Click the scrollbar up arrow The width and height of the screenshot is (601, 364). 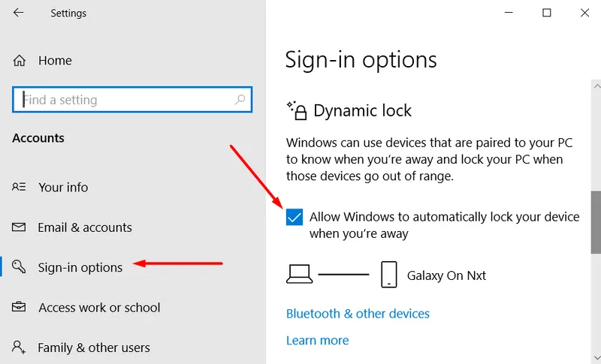(x=596, y=86)
